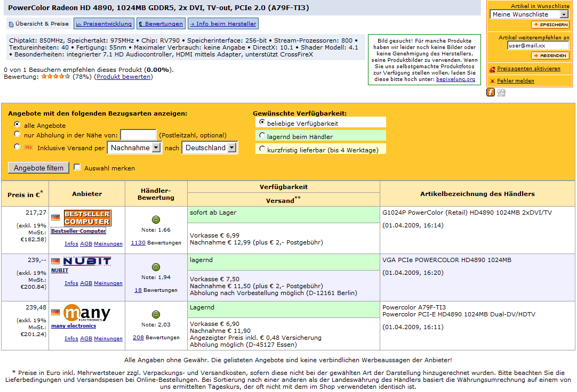
Task: Open Infos link for many electronics
Action: (71, 339)
